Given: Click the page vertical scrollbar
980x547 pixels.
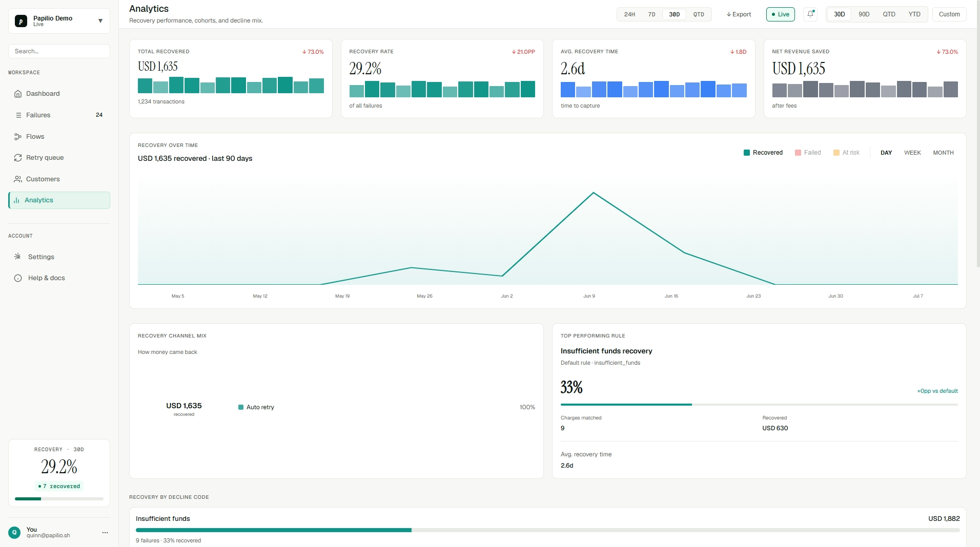Looking at the screenshot, I should tap(978, 133).
